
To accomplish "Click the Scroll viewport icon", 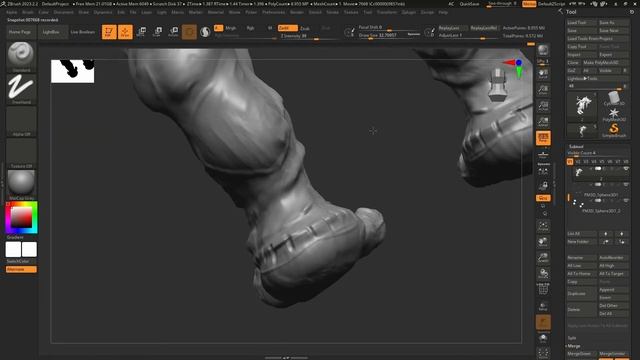I will 543,74.
